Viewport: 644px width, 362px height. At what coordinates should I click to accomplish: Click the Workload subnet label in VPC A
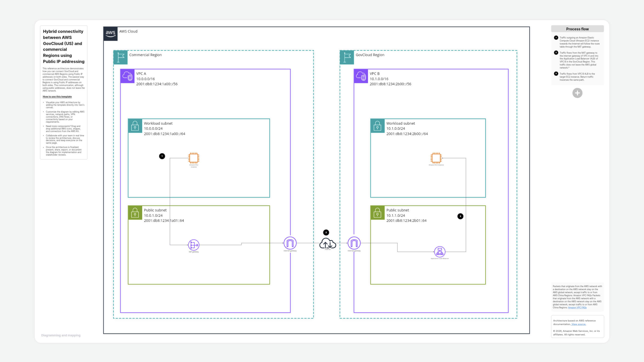click(x=158, y=123)
